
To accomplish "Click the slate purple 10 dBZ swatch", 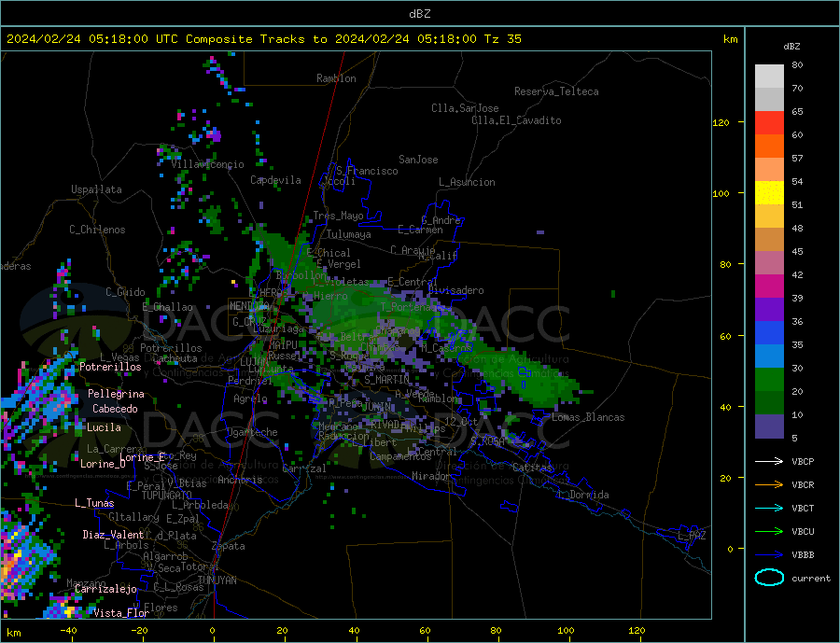I will pos(769,426).
